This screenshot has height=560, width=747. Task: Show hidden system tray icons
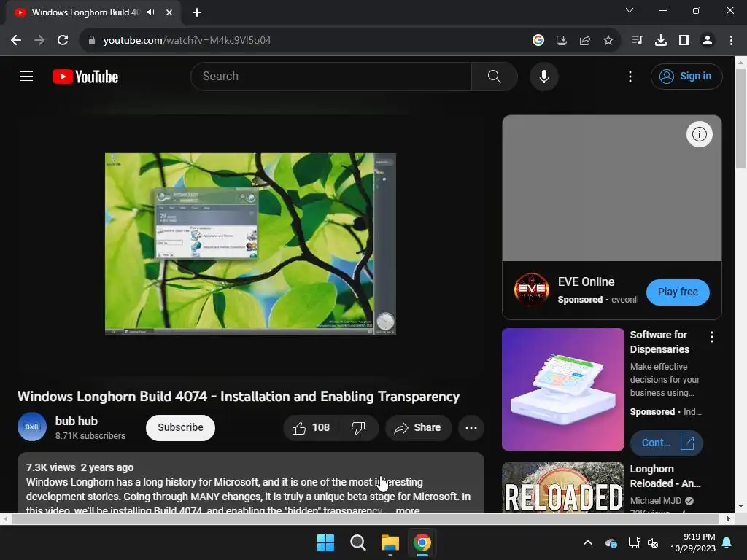point(588,542)
